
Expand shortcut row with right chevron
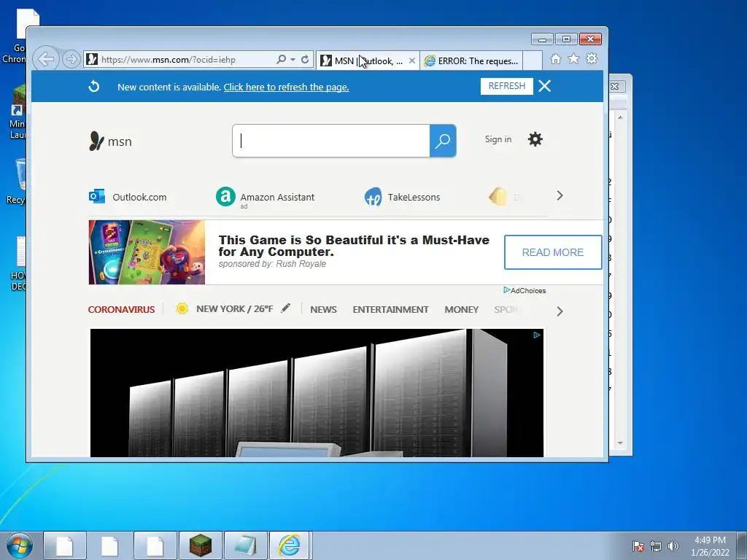tap(560, 195)
